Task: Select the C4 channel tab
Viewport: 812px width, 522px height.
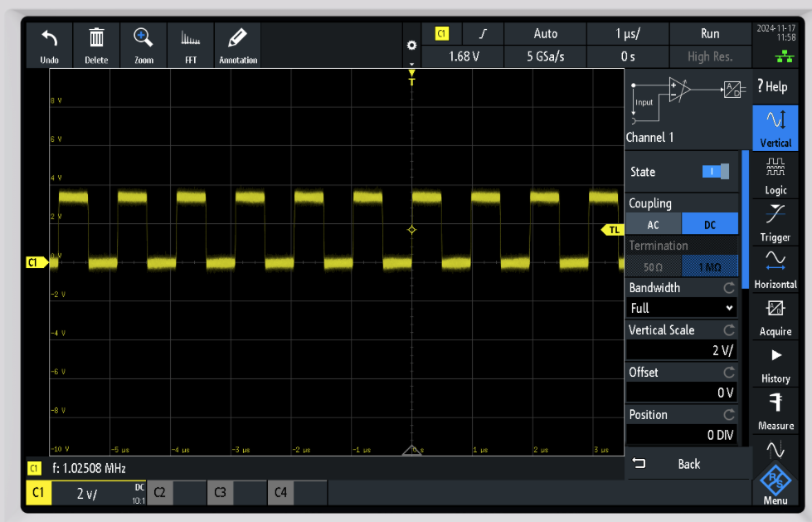Action: [280, 492]
